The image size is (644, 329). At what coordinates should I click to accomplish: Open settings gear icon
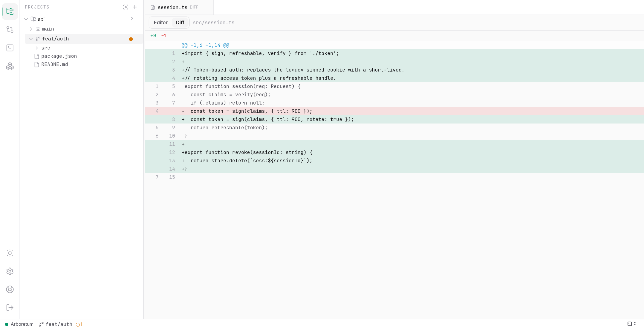pos(10,271)
